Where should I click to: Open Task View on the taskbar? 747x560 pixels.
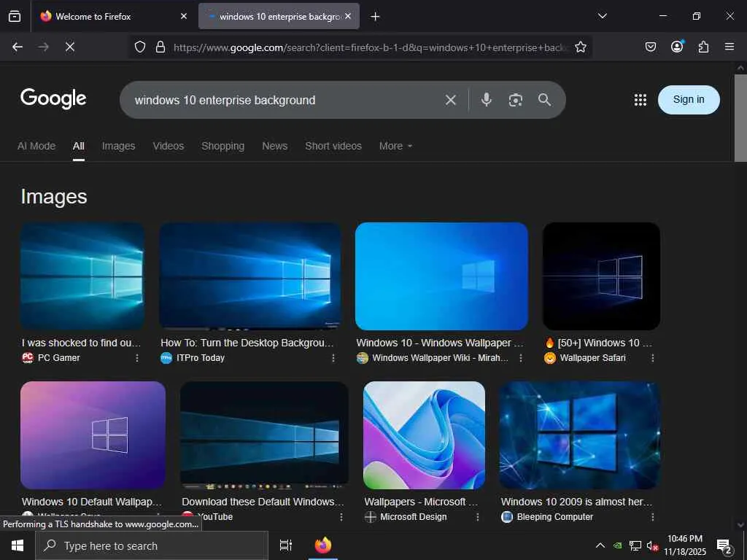pyautogui.click(x=286, y=545)
